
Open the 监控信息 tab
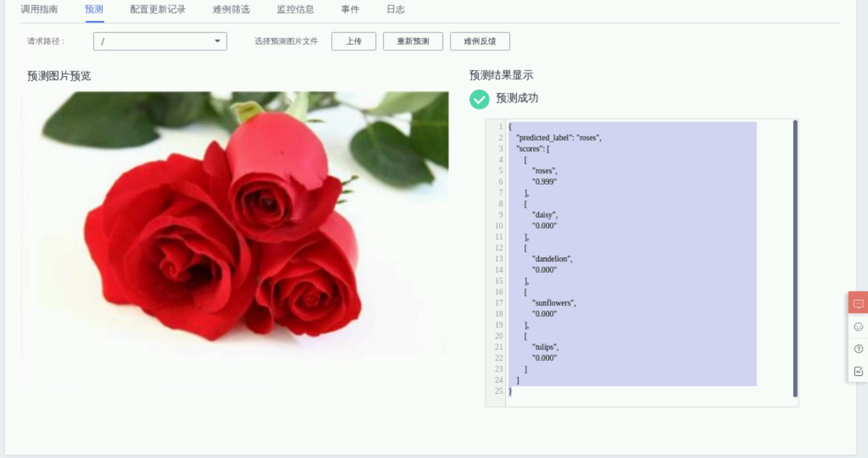tap(295, 9)
